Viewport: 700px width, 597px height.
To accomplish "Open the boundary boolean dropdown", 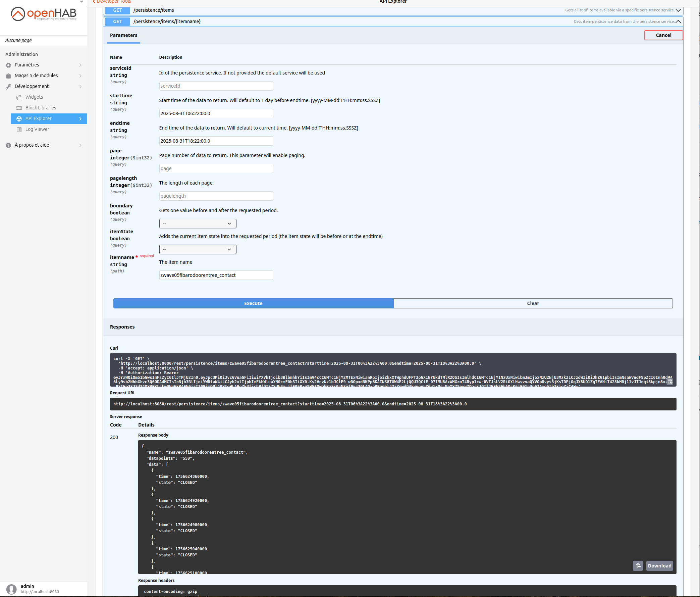I will click(x=198, y=223).
